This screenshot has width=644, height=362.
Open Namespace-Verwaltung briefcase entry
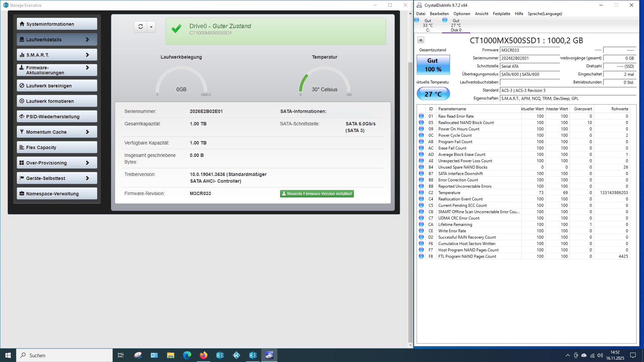click(57, 194)
